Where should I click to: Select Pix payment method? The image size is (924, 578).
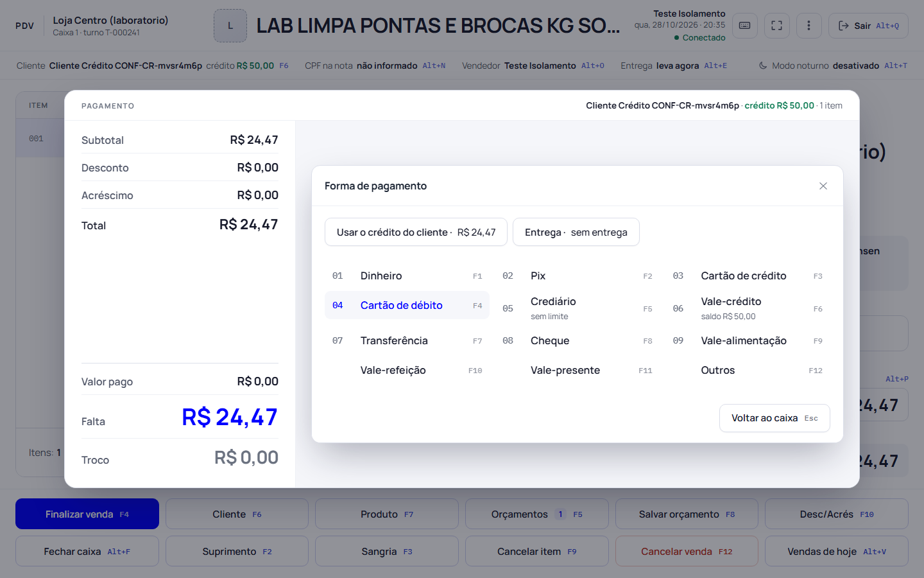coord(577,276)
